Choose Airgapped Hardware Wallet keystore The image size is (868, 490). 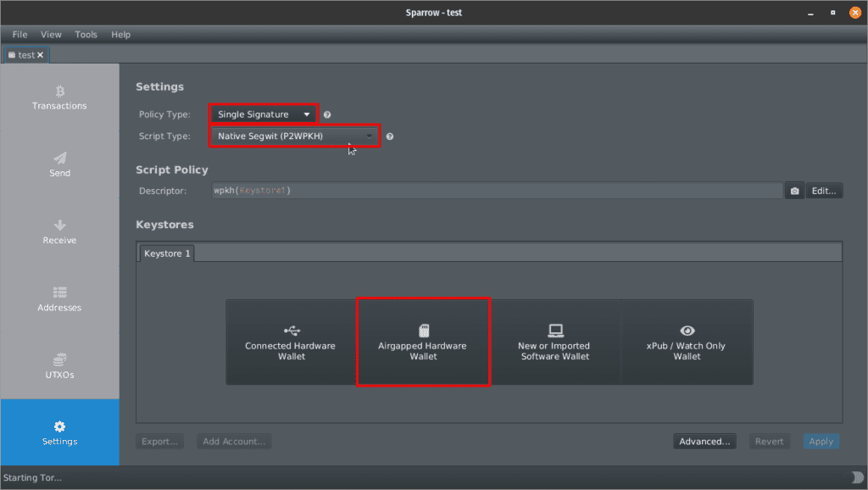[x=424, y=342]
